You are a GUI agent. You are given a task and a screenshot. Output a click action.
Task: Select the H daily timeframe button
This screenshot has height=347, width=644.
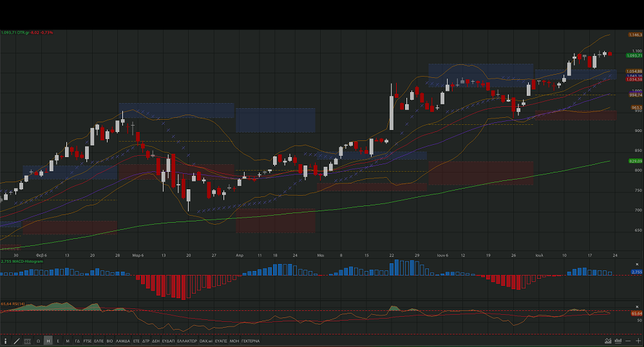click(48, 341)
